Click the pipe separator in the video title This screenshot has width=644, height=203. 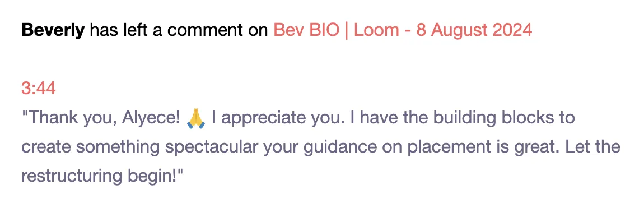pyautogui.click(x=347, y=30)
